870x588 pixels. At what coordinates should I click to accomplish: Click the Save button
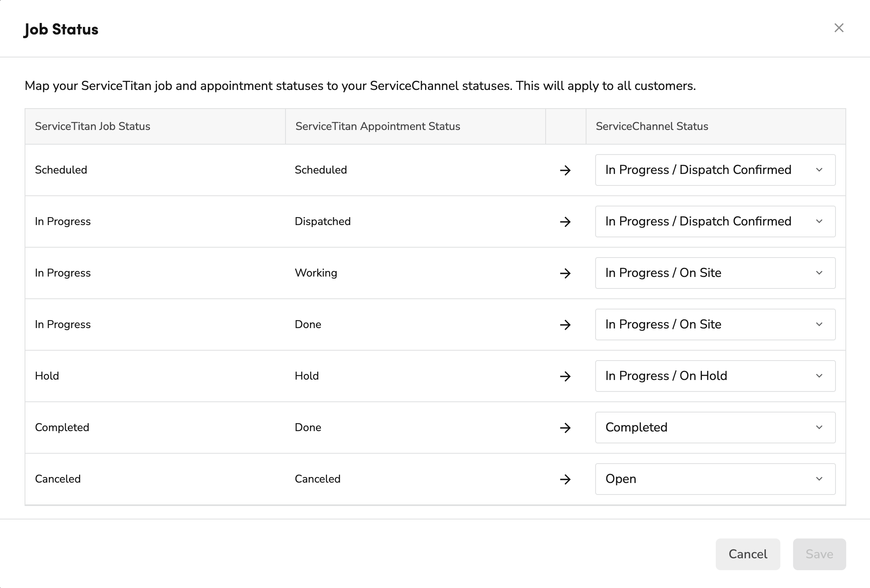tap(819, 554)
